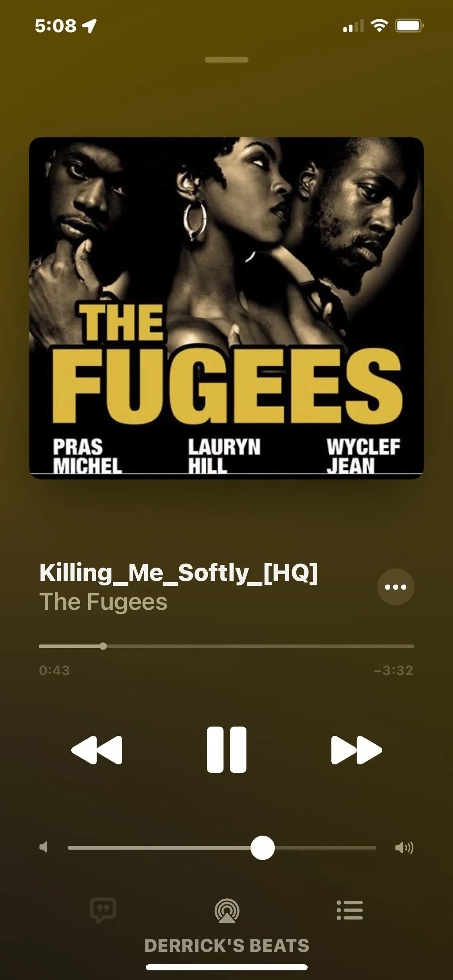Tap the grabber handle to collapse player

(226, 60)
